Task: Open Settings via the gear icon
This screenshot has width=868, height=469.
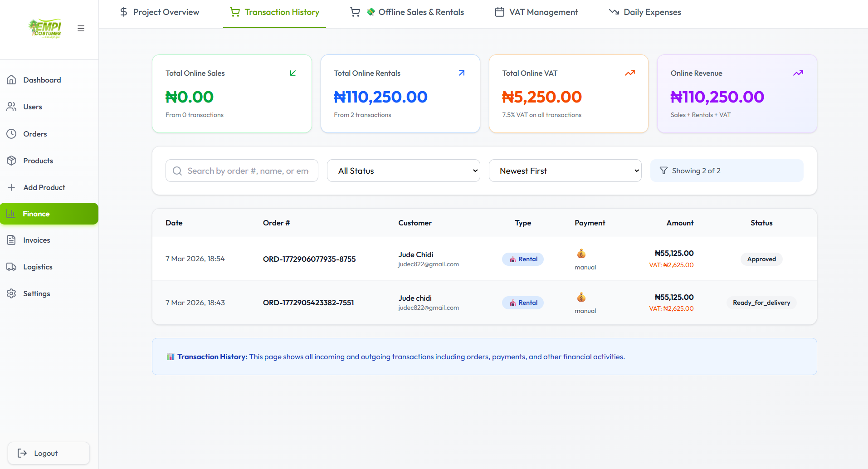Action: point(11,293)
